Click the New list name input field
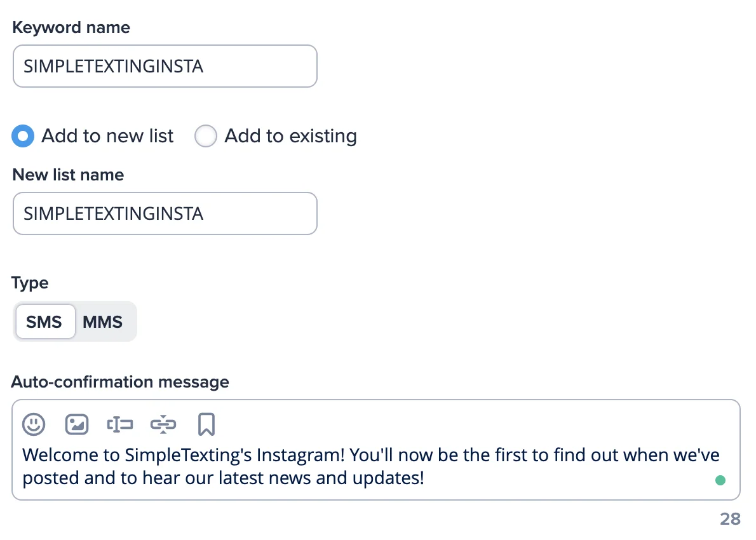This screenshot has width=756, height=540. click(165, 213)
